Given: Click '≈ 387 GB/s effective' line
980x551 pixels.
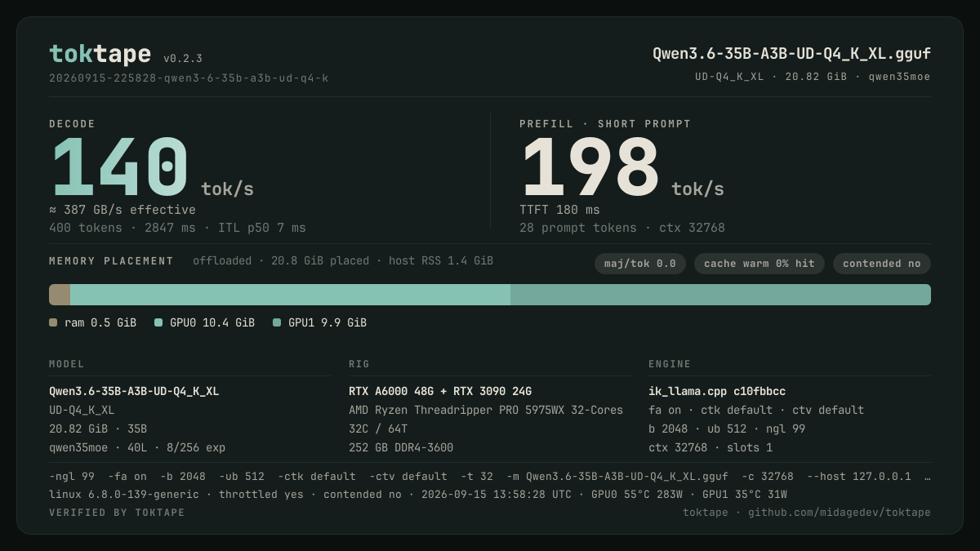Looking at the screenshot, I should pyautogui.click(x=122, y=210).
